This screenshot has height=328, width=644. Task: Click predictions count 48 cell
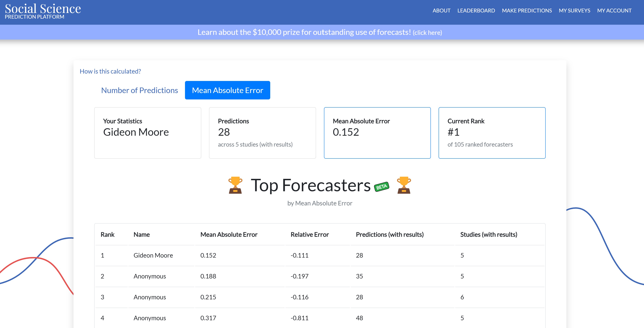pyautogui.click(x=359, y=318)
